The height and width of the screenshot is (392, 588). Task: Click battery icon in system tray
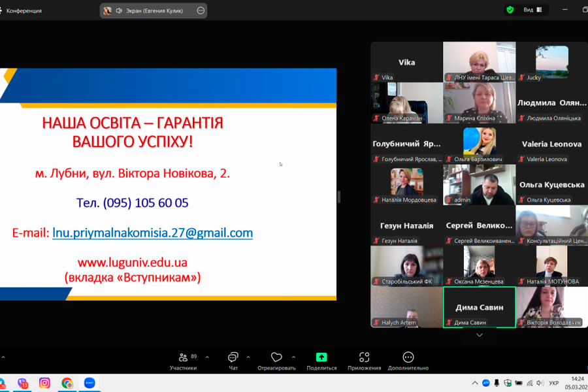coord(519,383)
